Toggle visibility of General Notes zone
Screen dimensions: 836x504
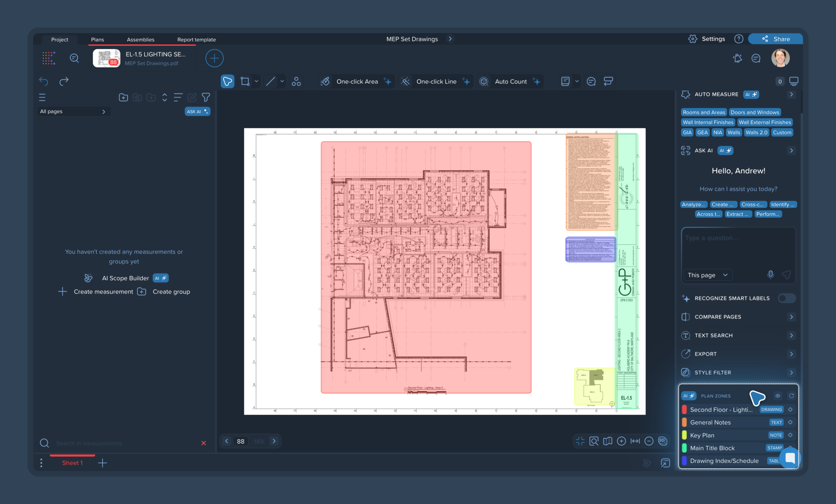pos(790,422)
